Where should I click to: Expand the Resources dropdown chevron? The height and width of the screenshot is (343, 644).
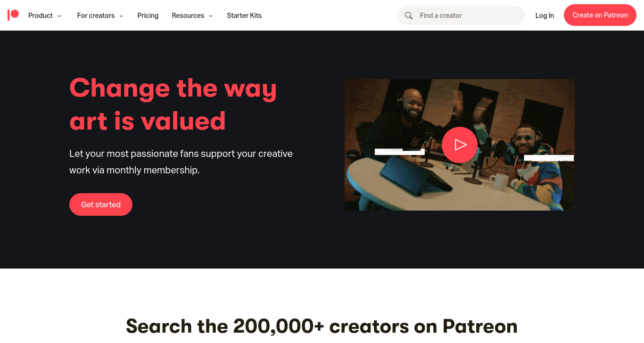tap(211, 16)
